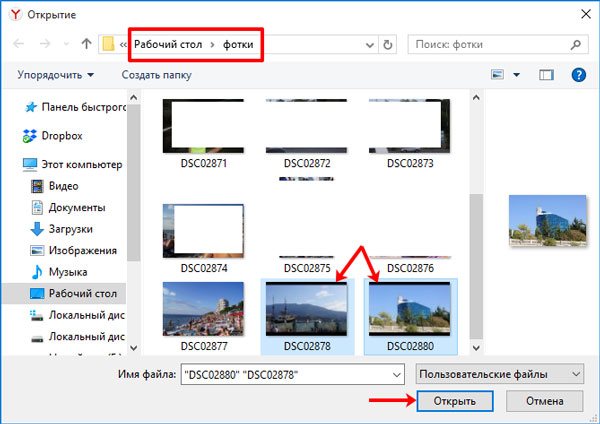Click the Back navigation arrow

click(x=18, y=44)
